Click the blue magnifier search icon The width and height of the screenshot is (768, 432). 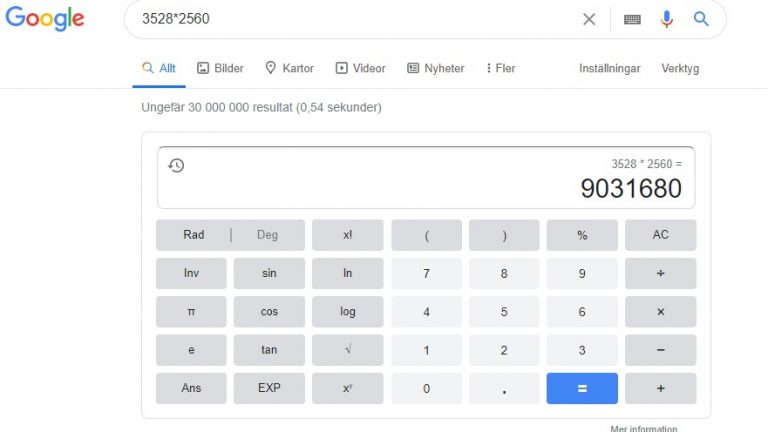[x=701, y=19]
